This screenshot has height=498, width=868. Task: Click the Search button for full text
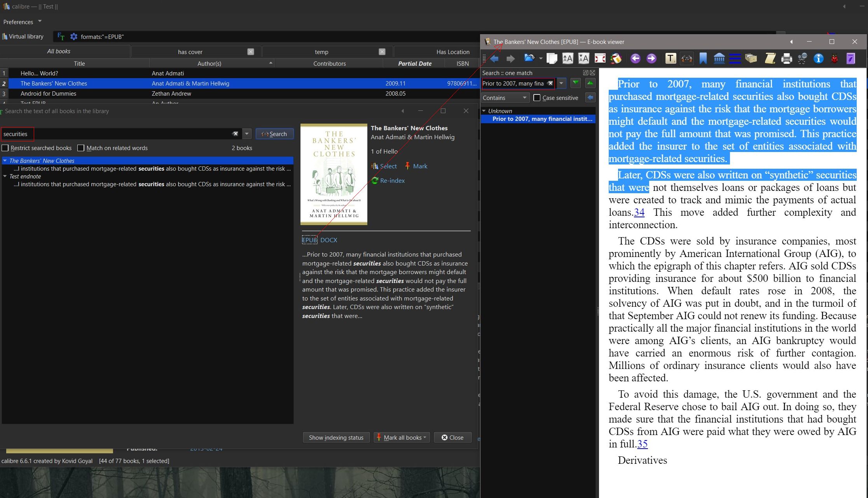tap(274, 134)
